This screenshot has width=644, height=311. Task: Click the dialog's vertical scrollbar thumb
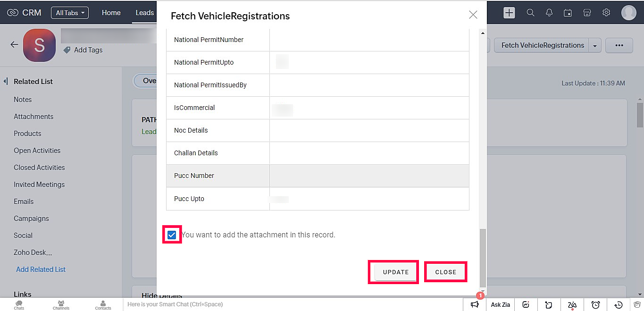pos(482,258)
